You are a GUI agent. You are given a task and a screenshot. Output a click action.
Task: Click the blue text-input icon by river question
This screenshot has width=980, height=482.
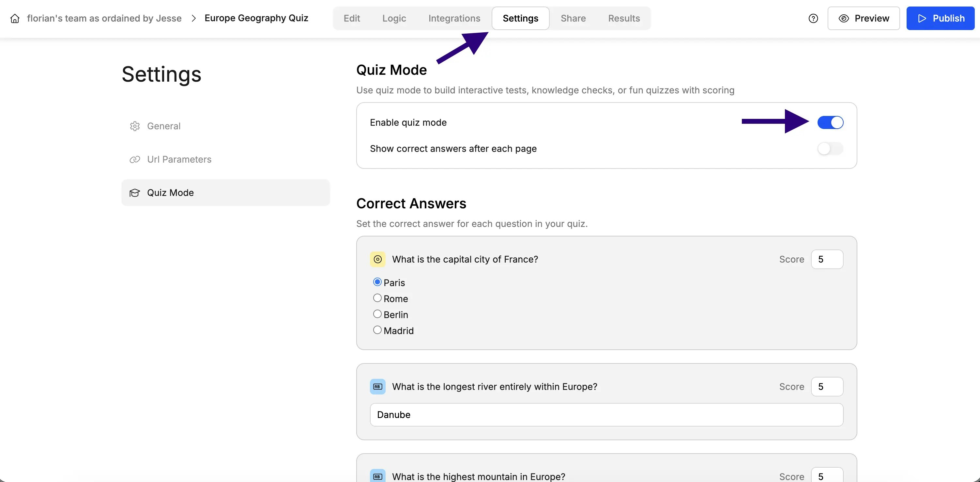[377, 386]
